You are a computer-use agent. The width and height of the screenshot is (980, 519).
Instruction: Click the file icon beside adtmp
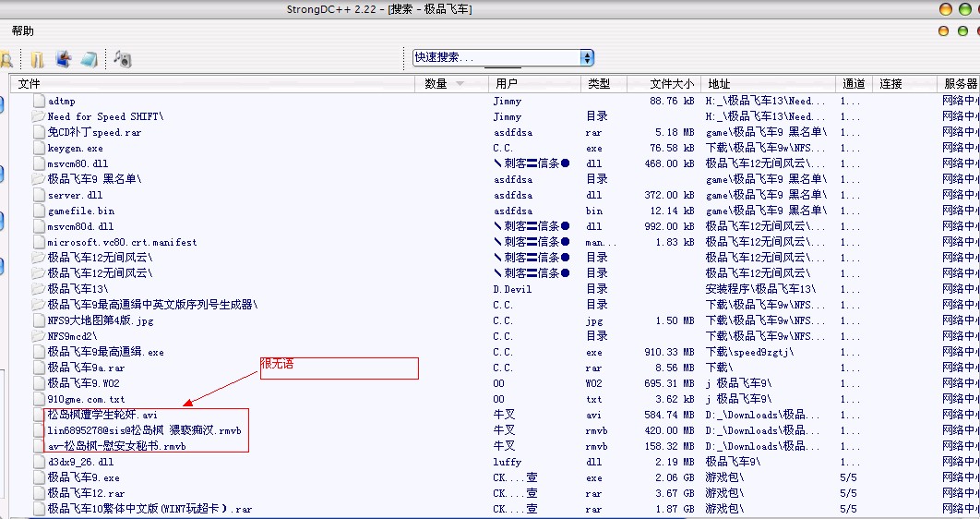point(39,101)
